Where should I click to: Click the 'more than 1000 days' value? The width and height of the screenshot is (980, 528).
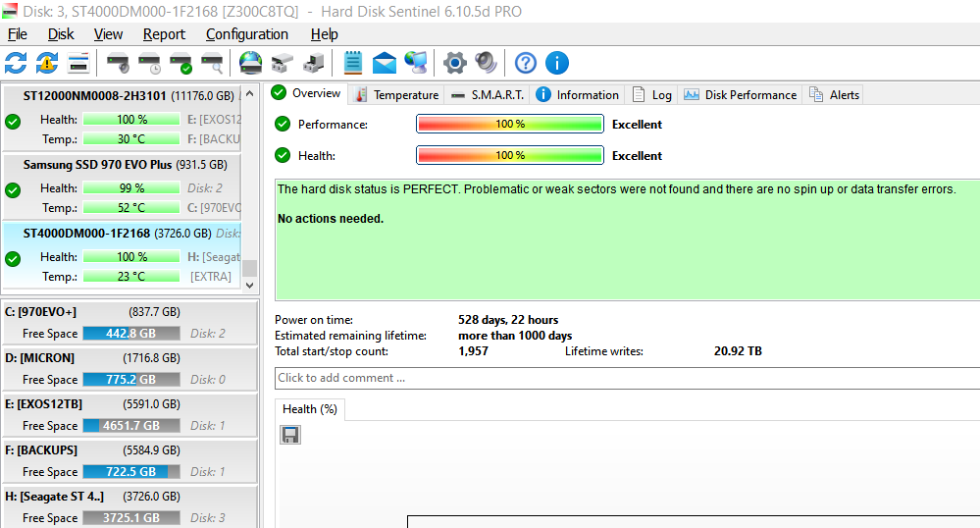(x=515, y=336)
